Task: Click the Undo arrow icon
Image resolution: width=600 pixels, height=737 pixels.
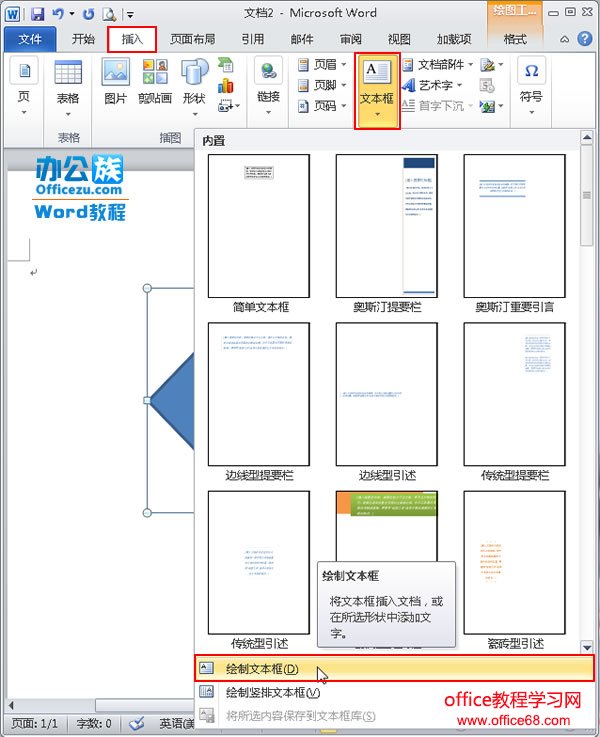Action: coord(58,14)
